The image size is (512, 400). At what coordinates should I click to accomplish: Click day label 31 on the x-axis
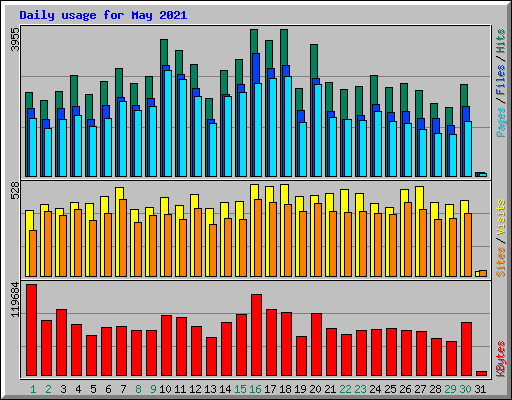click(x=480, y=389)
